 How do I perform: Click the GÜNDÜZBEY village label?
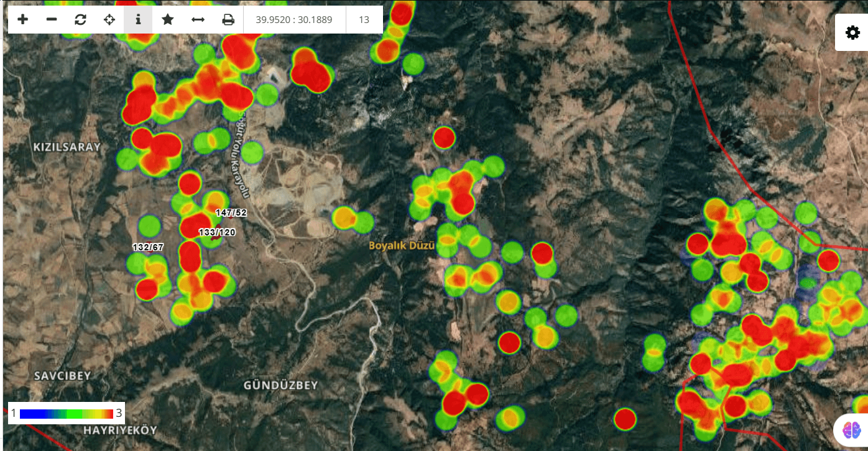tap(280, 385)
